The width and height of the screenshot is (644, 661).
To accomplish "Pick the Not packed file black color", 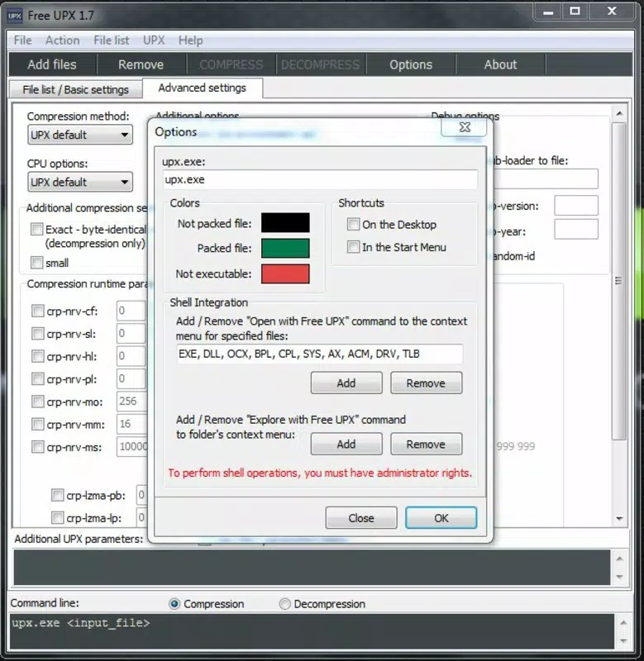I will click(285, 222).
